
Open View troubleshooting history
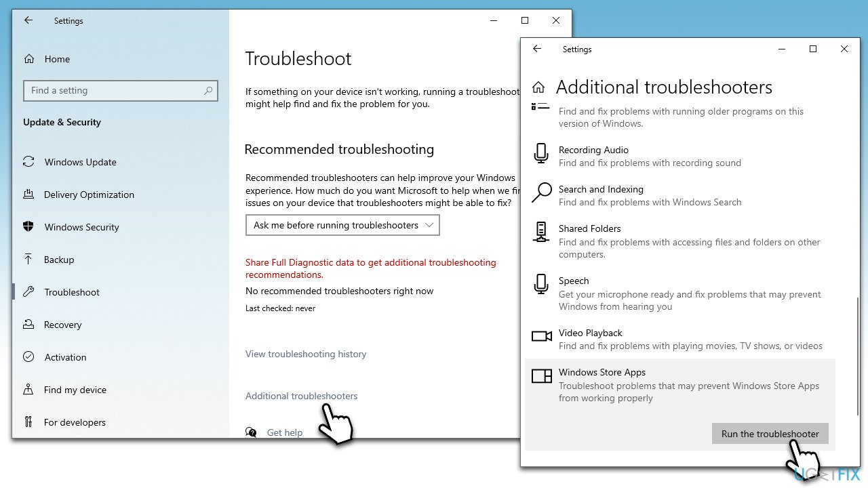pyautogui.click(x=306, y=354)
